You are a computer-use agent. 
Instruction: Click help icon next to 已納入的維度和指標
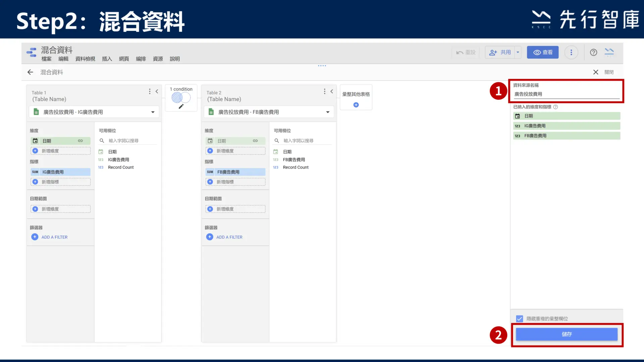pos(555,107)
